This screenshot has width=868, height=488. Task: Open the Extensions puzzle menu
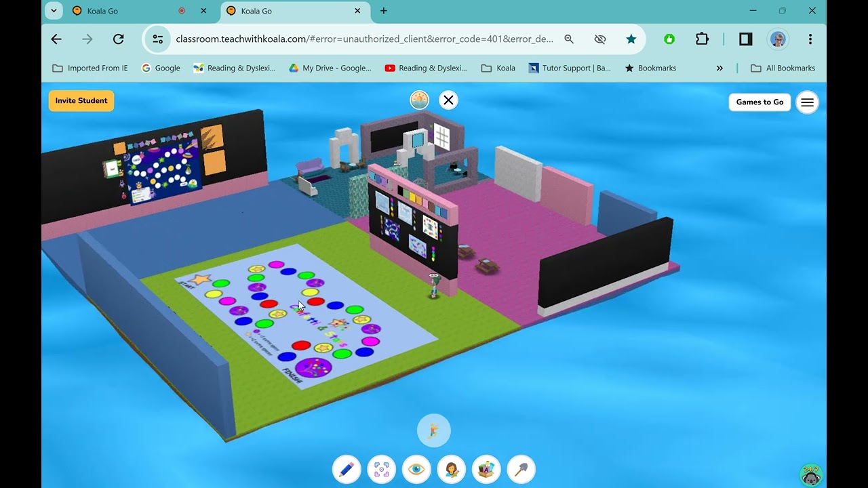coord(702,39)
